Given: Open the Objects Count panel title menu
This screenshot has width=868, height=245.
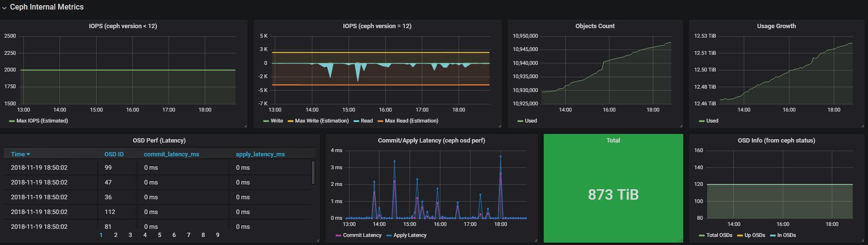Looking at the screenshot, I should [x=595, y=26].
